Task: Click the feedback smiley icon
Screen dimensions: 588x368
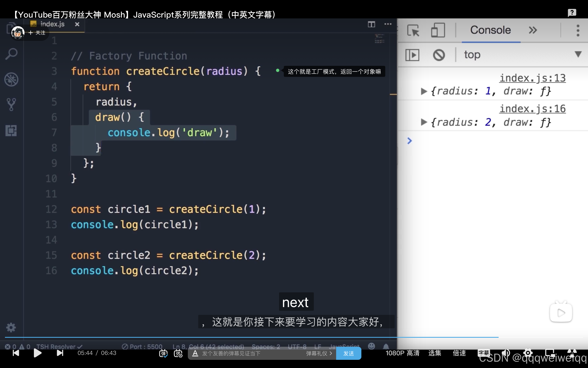Action: pos(371,346)
